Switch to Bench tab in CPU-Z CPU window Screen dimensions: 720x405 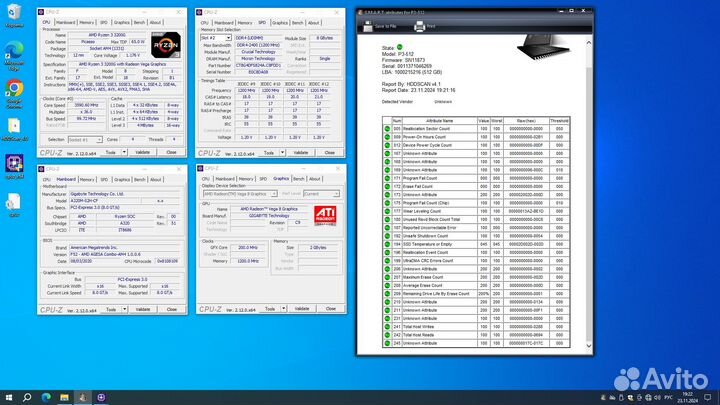click(139, 22)
